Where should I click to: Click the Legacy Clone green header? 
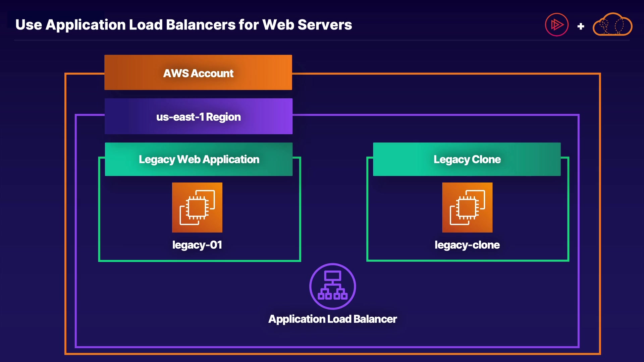point(467,159)
